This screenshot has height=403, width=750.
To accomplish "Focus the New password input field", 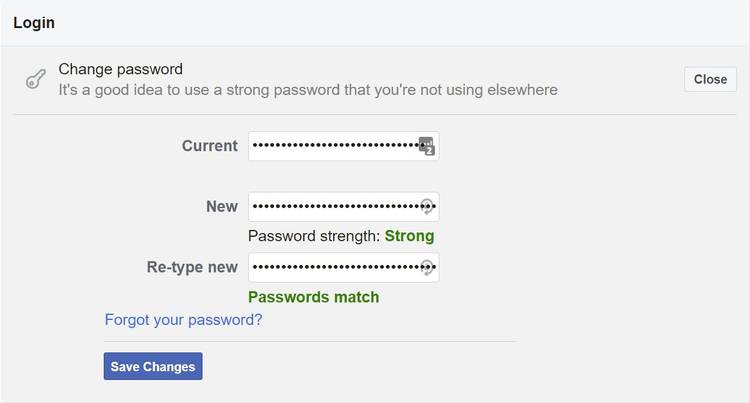I will [x=333, y=207].
